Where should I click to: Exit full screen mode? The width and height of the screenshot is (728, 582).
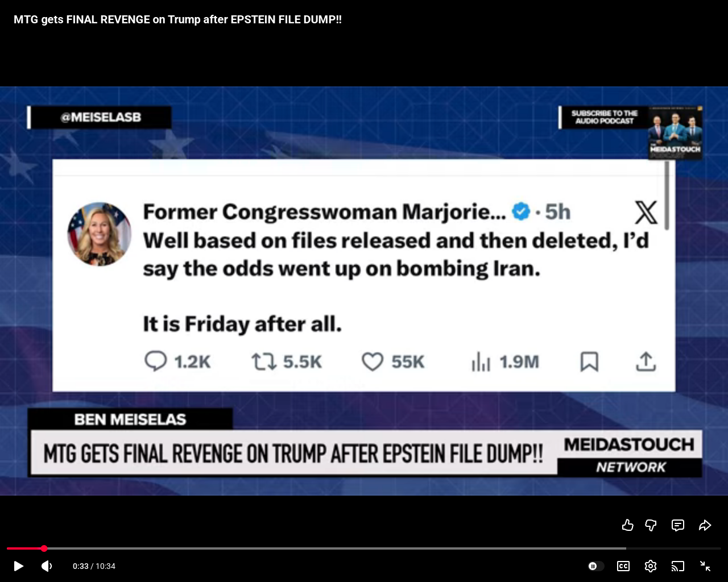(705, 566)
